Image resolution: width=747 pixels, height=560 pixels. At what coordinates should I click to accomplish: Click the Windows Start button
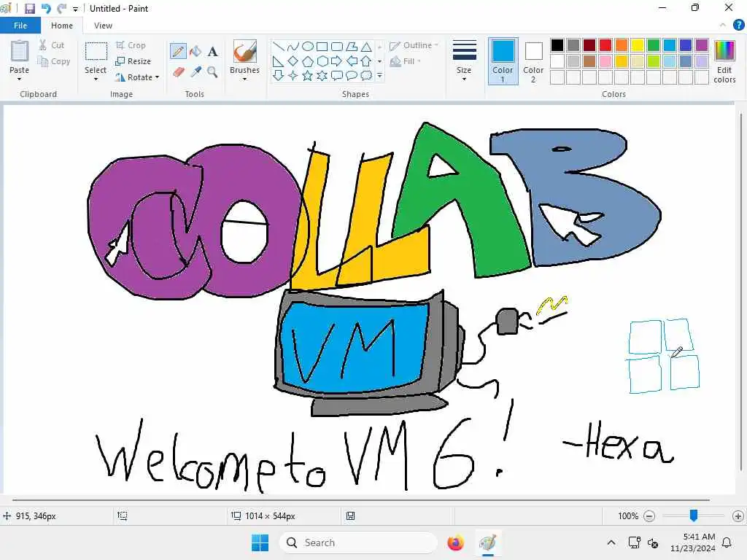point(260,542)
